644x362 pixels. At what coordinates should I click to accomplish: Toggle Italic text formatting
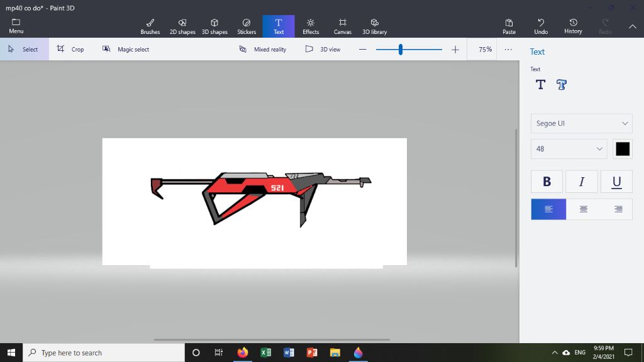(582, 182)
